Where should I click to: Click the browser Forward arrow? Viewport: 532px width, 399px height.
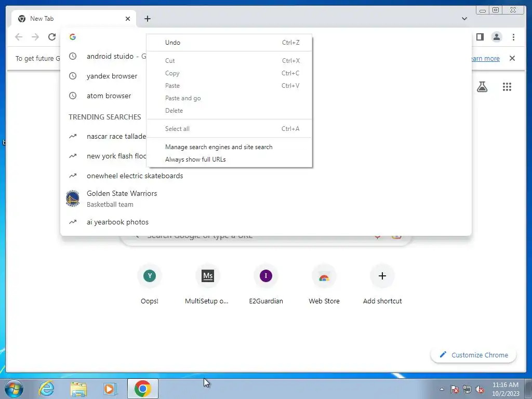point(35,37)
